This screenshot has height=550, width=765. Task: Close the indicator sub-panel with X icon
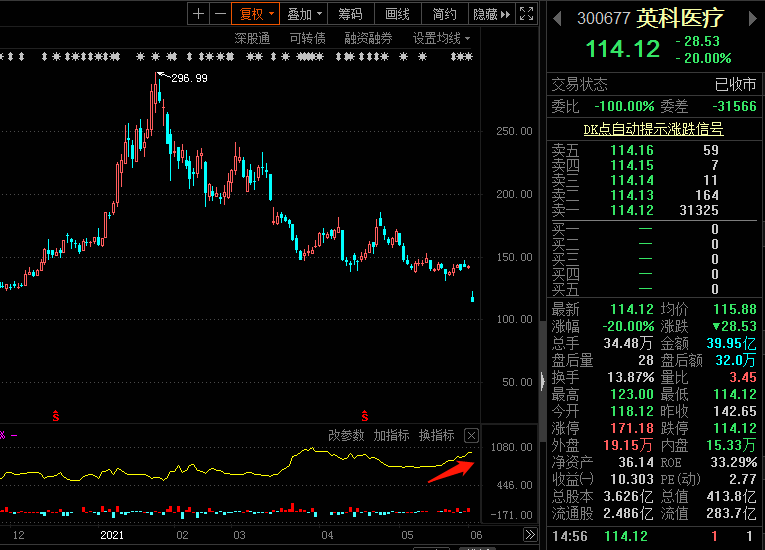pos(472,436)
